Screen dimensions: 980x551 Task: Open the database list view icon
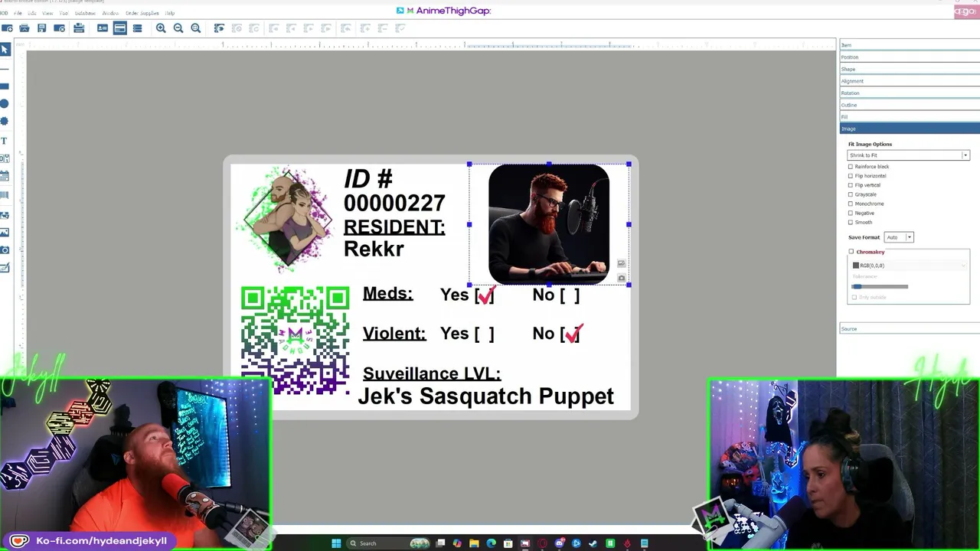pos(138,28)
